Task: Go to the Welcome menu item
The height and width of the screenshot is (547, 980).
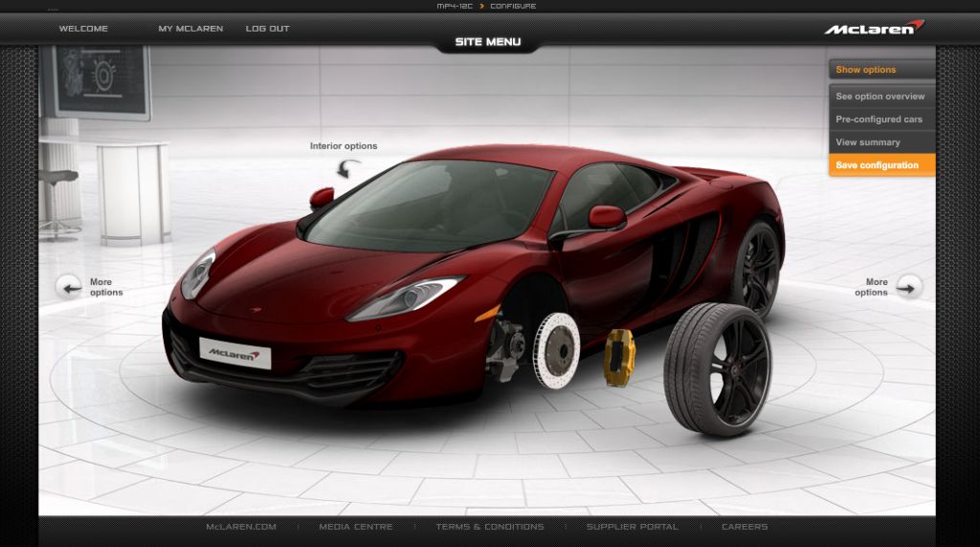Action: (83, 29)
